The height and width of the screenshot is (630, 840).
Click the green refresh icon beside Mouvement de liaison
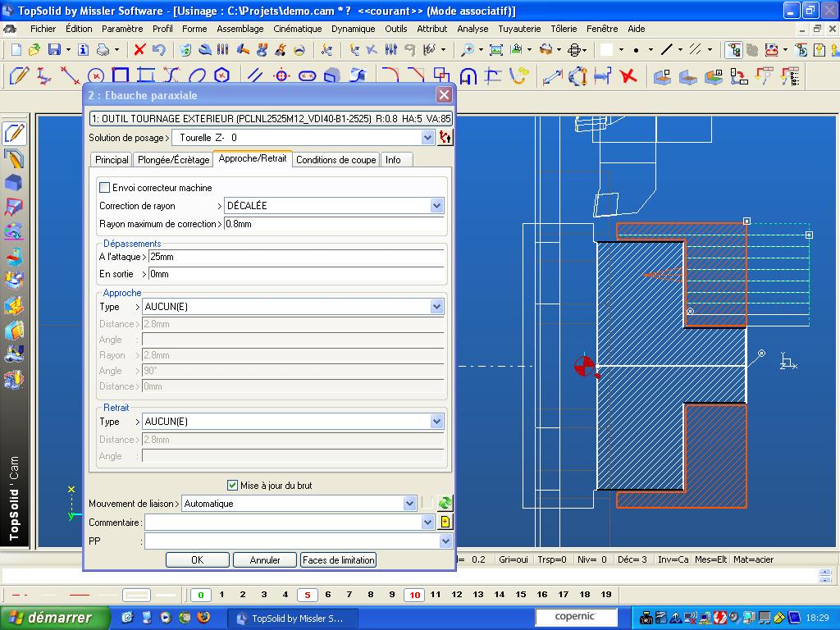445,504
